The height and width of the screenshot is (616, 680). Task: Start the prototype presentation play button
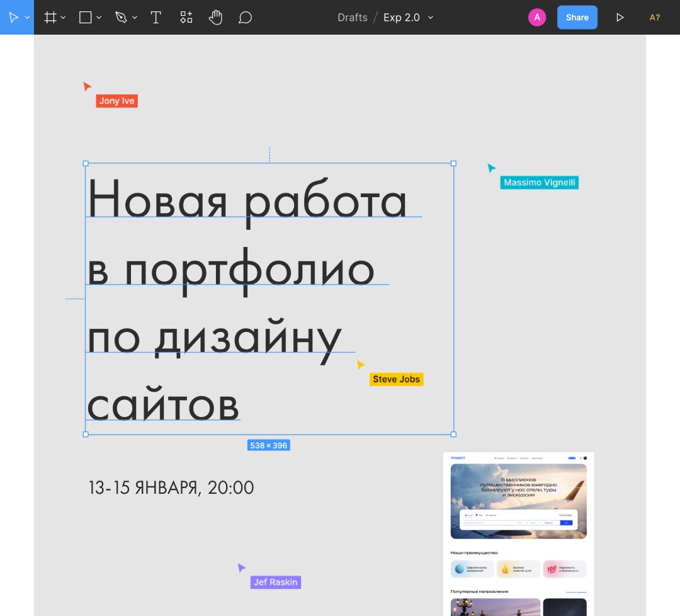coord(620,18)
